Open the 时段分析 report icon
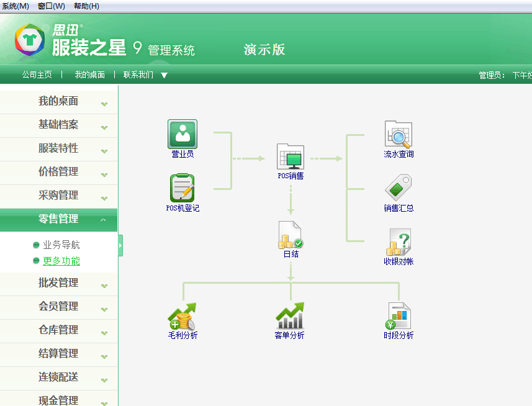Screen dimensions: 532x406 pos(399,316)
